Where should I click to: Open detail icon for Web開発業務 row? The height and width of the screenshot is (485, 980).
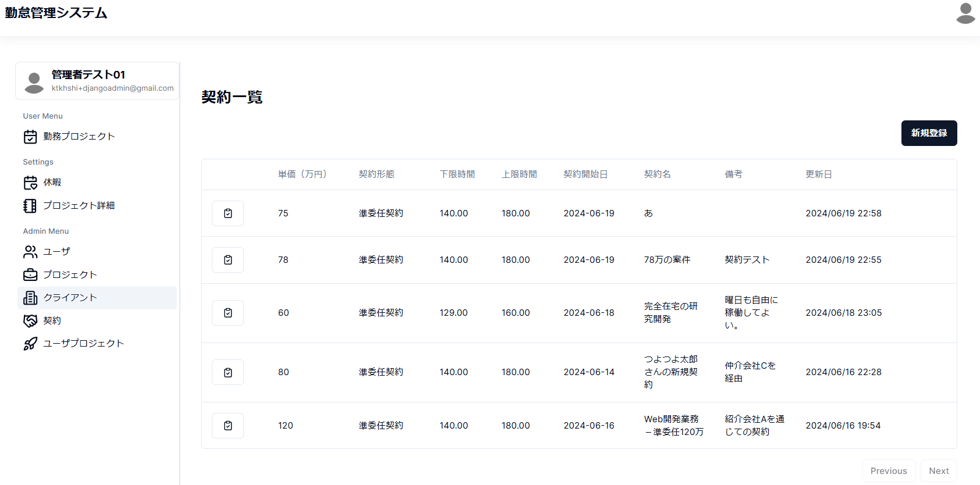click(x=228, y=426)
